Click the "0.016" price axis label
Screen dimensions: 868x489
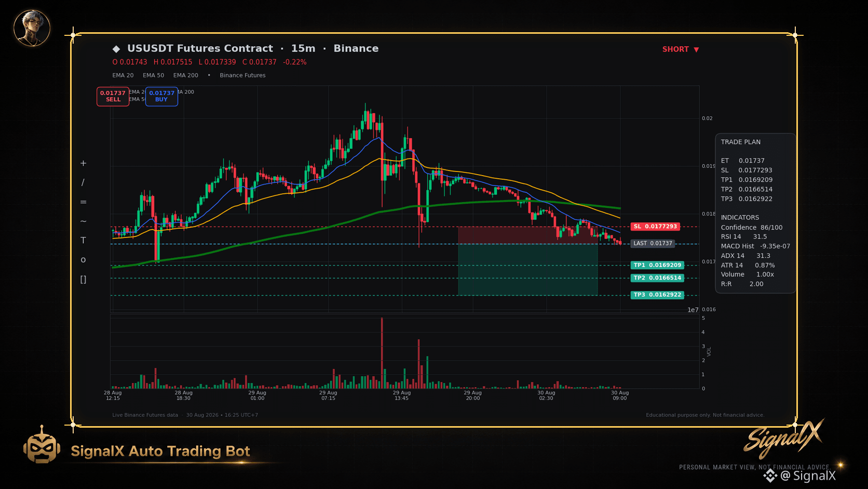[709, 310]
